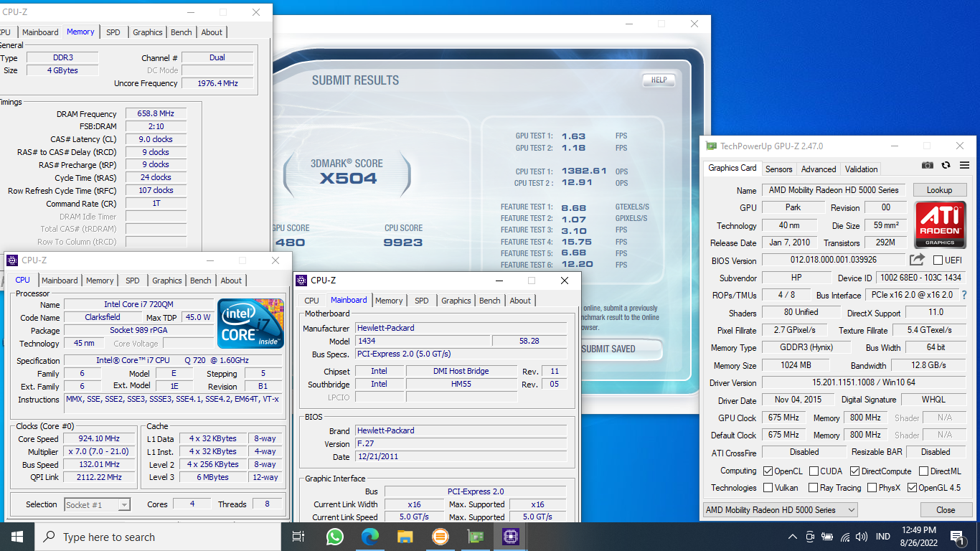Click the Core Speed value 924.10 MHz
980x551 pixels.
coord(98,439)
